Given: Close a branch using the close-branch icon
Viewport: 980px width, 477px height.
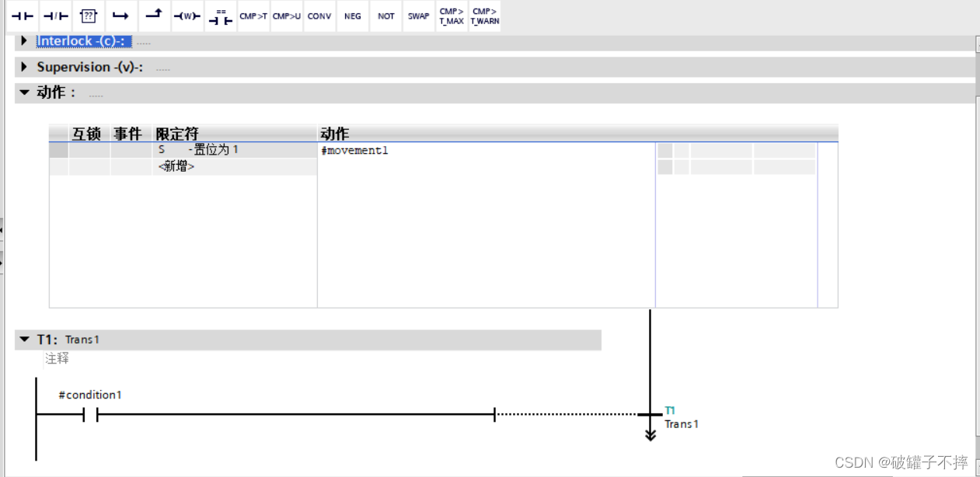Looking at the screenshot, I should click(x=153, y=16).
